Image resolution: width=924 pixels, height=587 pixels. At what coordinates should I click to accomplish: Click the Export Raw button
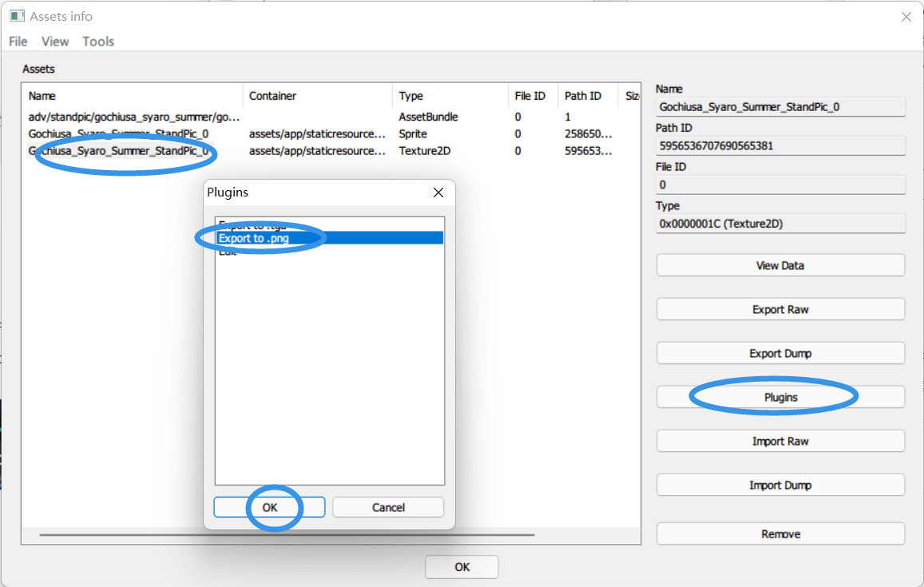point(780,309)
